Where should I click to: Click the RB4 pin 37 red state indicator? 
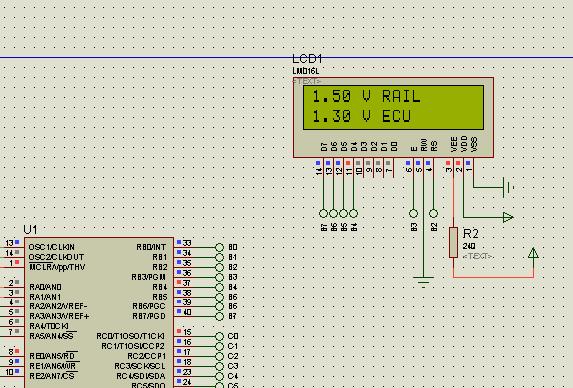click(x=179, y=282)
